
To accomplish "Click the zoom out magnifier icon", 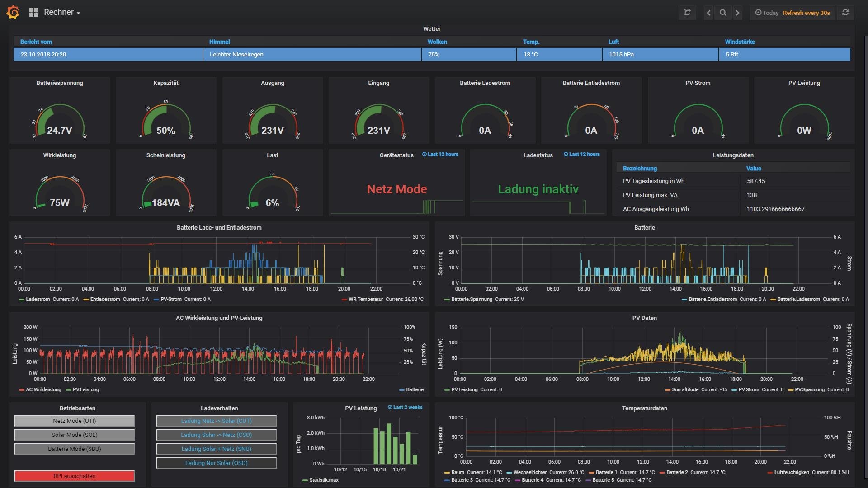I will click(x=723, y=13).
